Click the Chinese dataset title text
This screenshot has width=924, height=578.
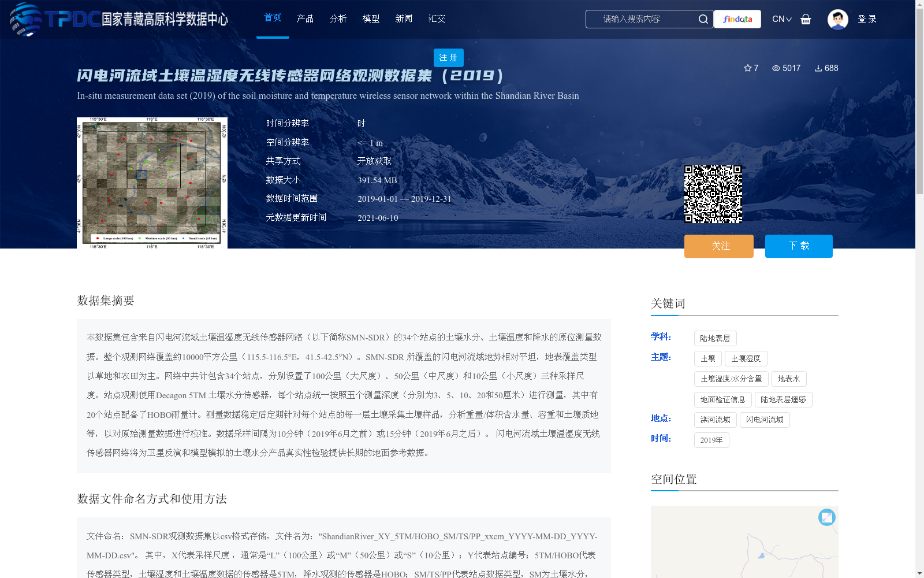pos(290,76)
